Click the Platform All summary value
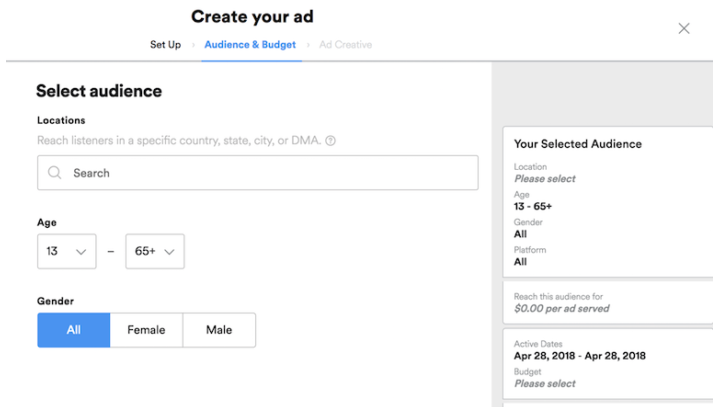 pyautogui.click(x=520, y=262)
